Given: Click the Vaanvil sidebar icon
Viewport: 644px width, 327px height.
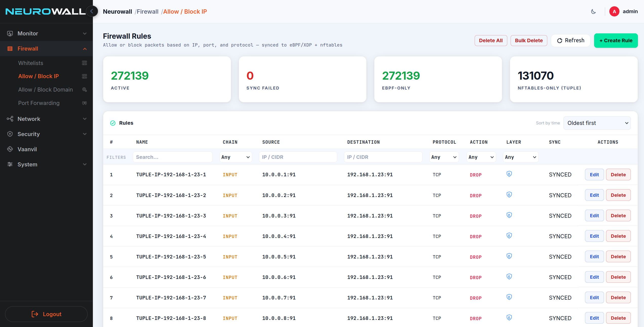Looking at the screenshot, I should 10,149.
